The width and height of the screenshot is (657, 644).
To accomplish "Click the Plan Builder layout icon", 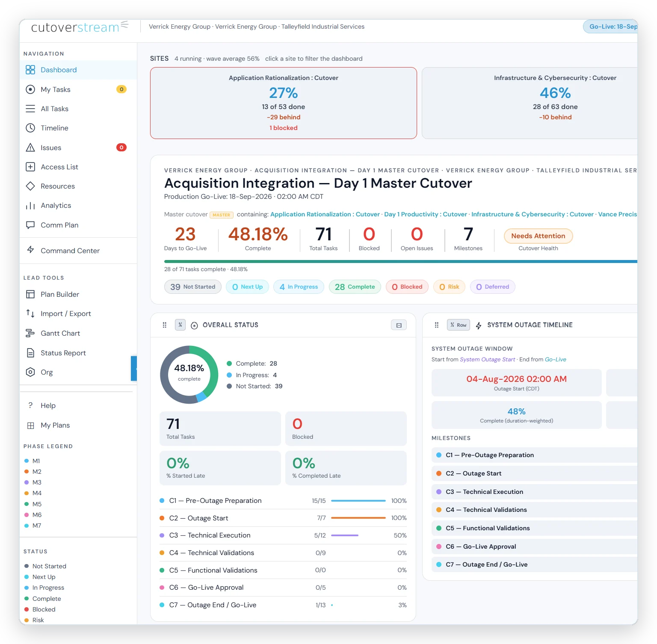I will click(x=30, y=294).
